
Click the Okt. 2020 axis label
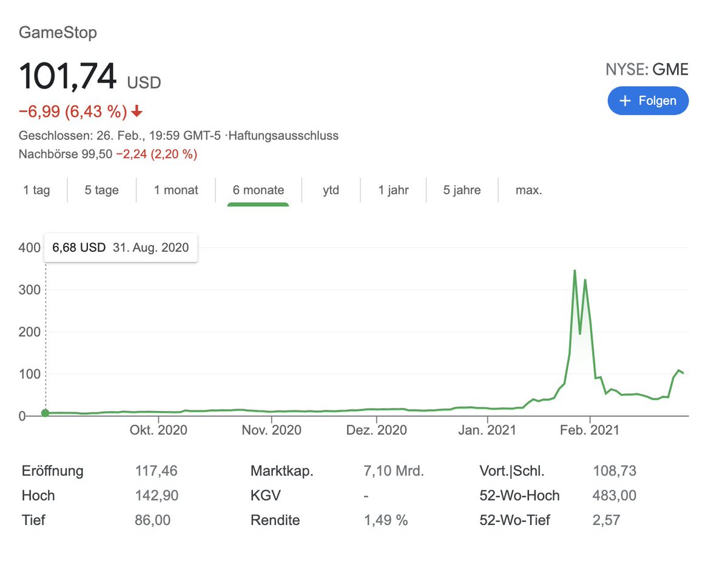tap(159, 430)
